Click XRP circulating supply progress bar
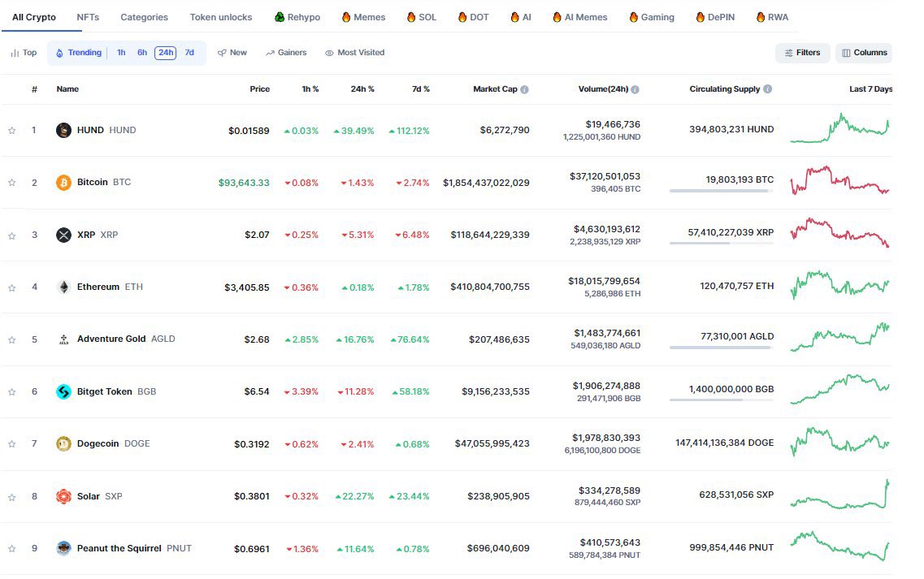The image size is (924, 579). (722, 244)
